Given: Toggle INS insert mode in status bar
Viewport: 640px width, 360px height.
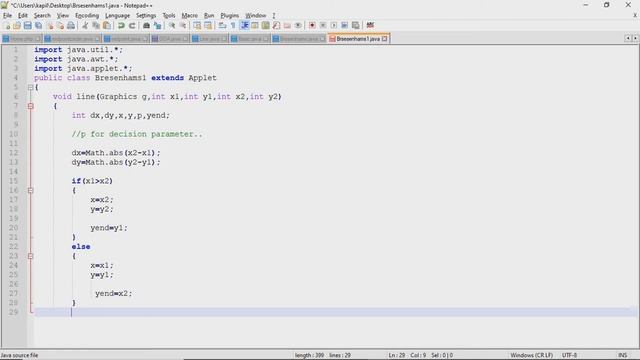Looking at the screenshot, I should (x=622, y=356).
